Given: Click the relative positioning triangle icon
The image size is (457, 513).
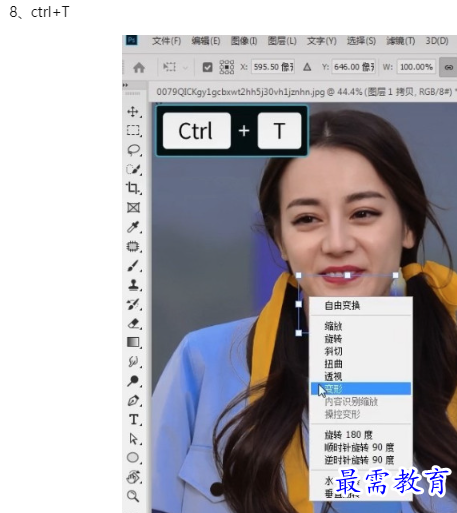Looking at the screenshot, I should click(x=307, y=67).
